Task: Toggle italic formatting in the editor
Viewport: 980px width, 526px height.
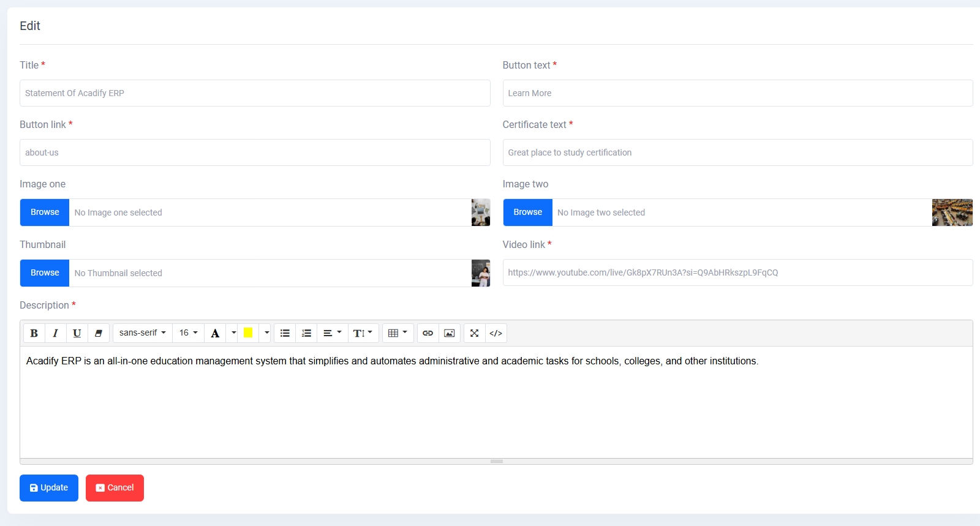Action: (55, 333)
